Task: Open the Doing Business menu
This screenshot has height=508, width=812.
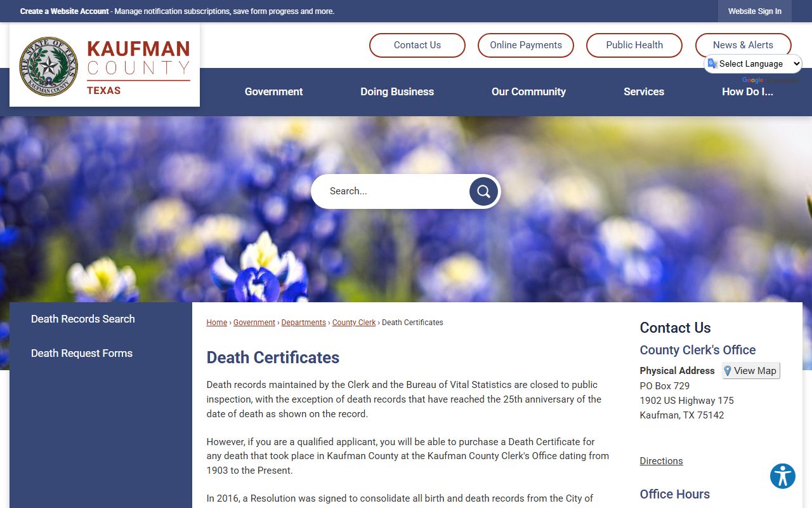Action: (397, 91)
